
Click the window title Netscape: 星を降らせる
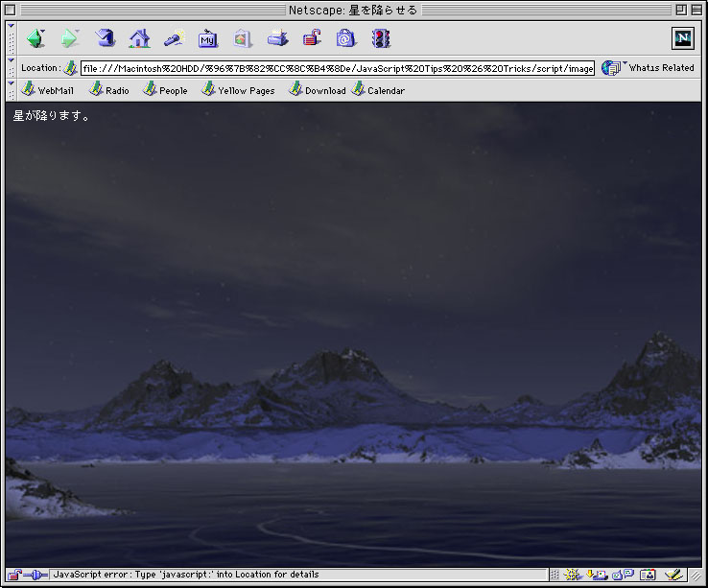[x=353, y=10]
